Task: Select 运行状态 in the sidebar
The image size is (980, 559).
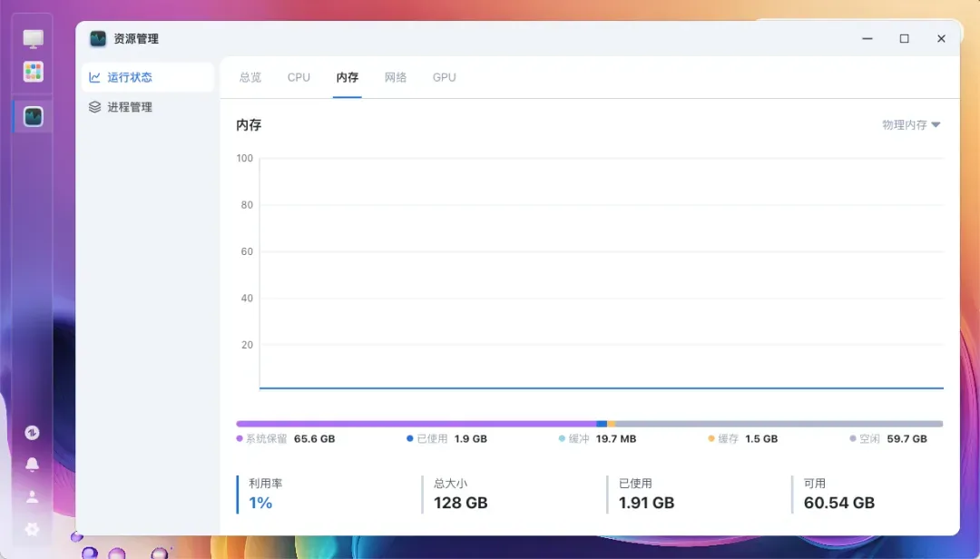Action: pos(129,77)
